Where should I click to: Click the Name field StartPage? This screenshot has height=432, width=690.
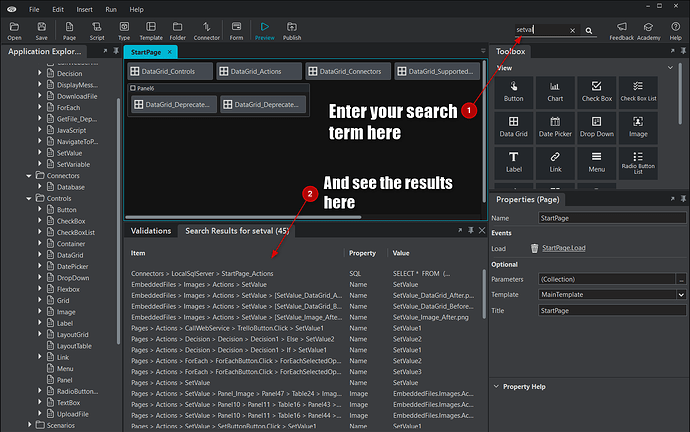tap(612, 218)
